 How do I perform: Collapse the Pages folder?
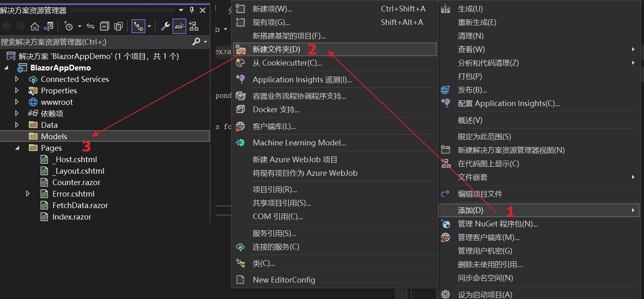coord(17,148)
